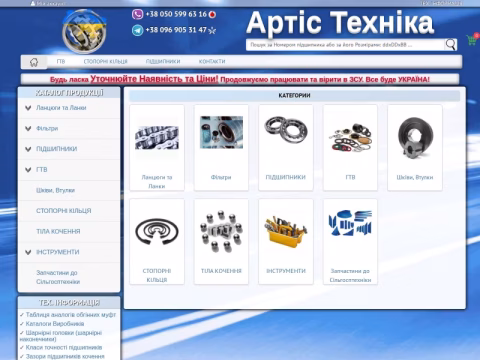Open the shopping cart icon

(x=472, y=40)
